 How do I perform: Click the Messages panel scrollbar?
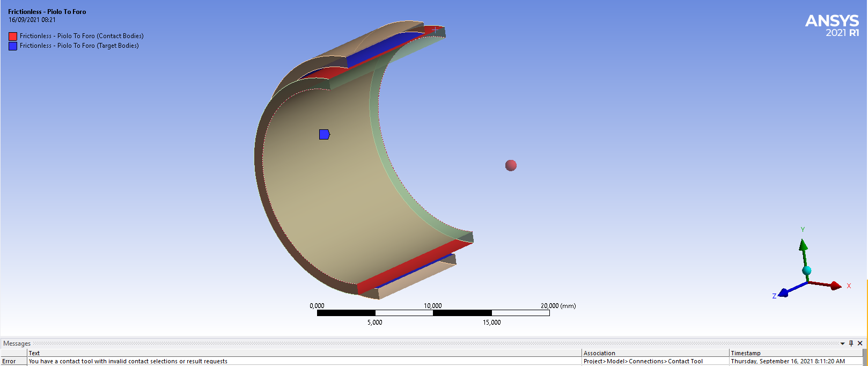(x=864, y=357)
